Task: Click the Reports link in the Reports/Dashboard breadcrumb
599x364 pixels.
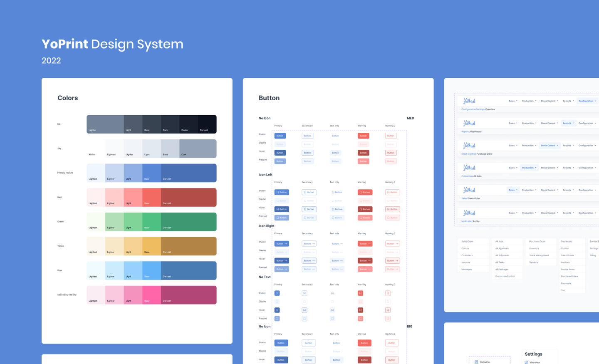Action: (x=465, y=131)
